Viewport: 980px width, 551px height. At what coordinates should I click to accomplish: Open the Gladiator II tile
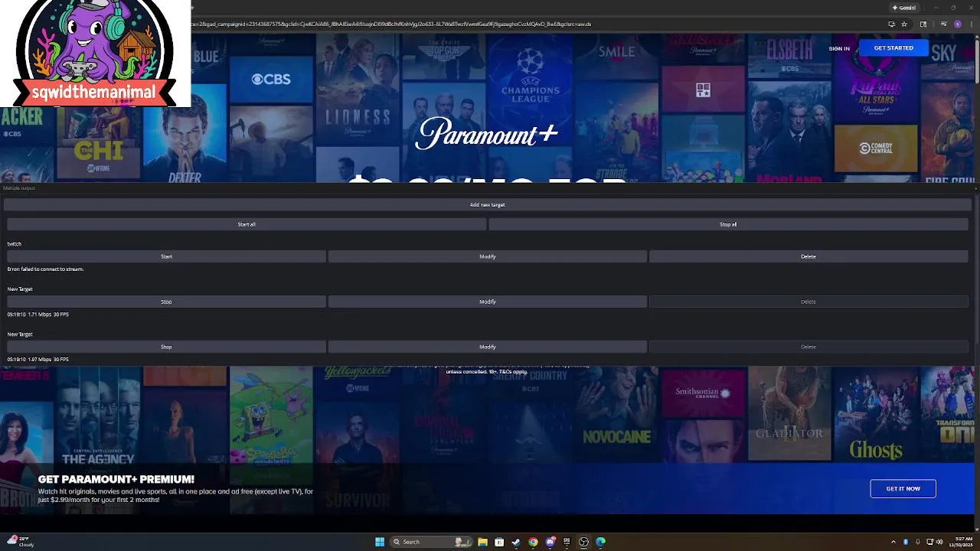789,414
